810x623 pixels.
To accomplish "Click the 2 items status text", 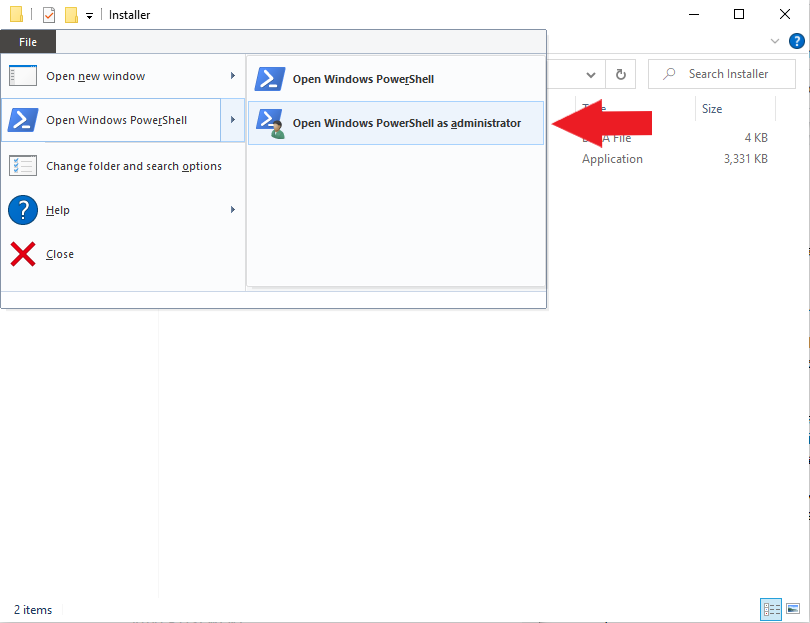I will [x=33, y=610].
